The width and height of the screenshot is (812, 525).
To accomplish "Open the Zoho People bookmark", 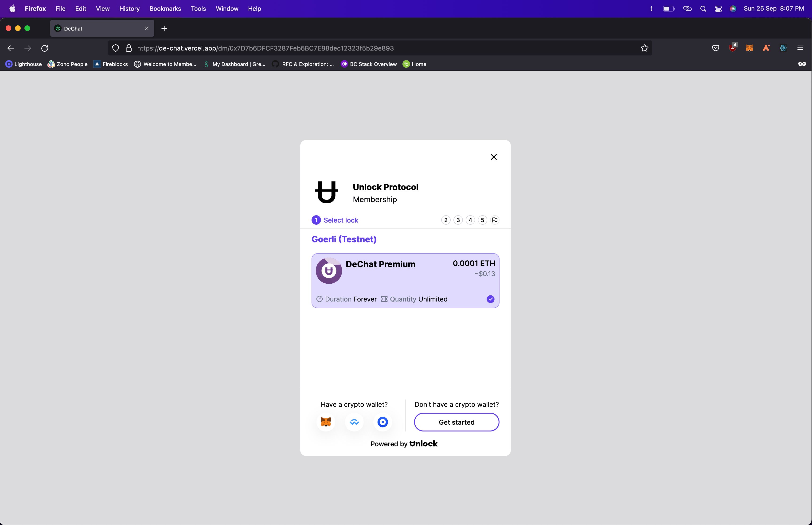I will click(67, 64).
